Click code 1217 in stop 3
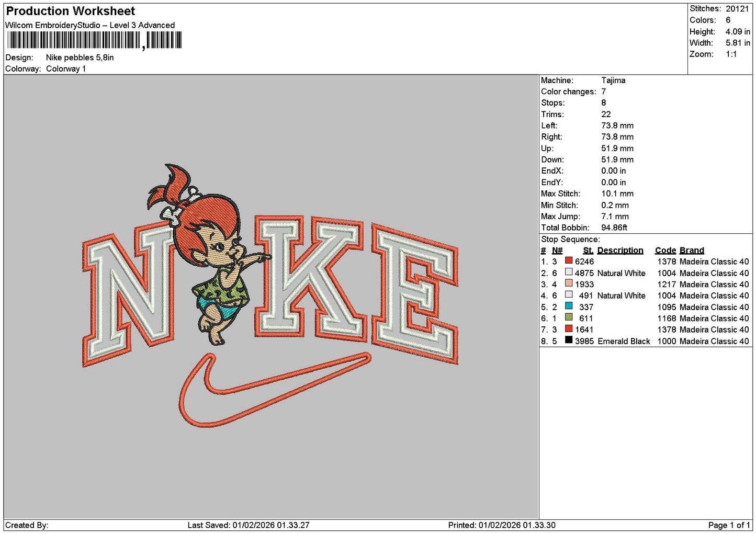The height and width of the screenshot is (534, 756). coord(667,285)
